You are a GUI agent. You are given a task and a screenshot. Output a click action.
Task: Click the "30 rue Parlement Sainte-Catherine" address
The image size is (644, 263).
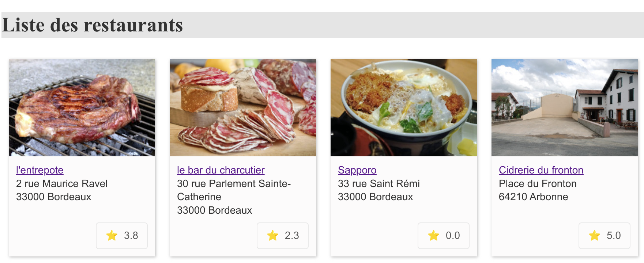pyautogui.click(x=234, y=184)
